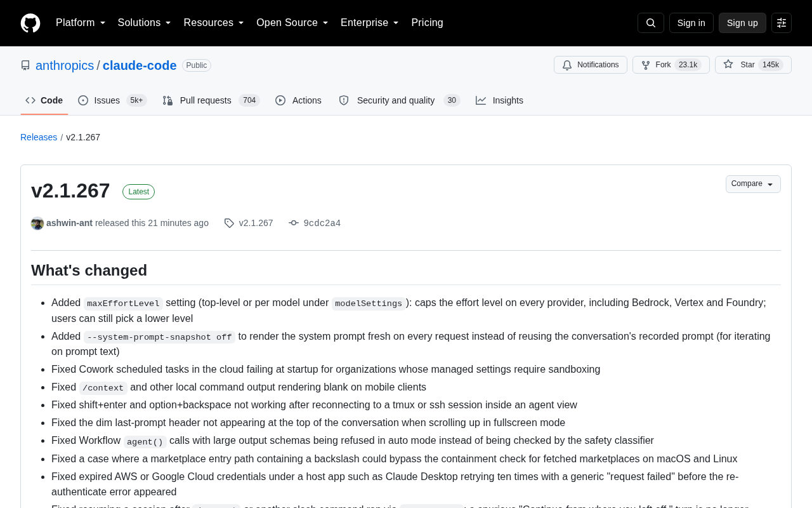This screenshot has width=812, height=508.
Task: Click the Sign in button
Action: pyautogui.click(x=691, y=23)
